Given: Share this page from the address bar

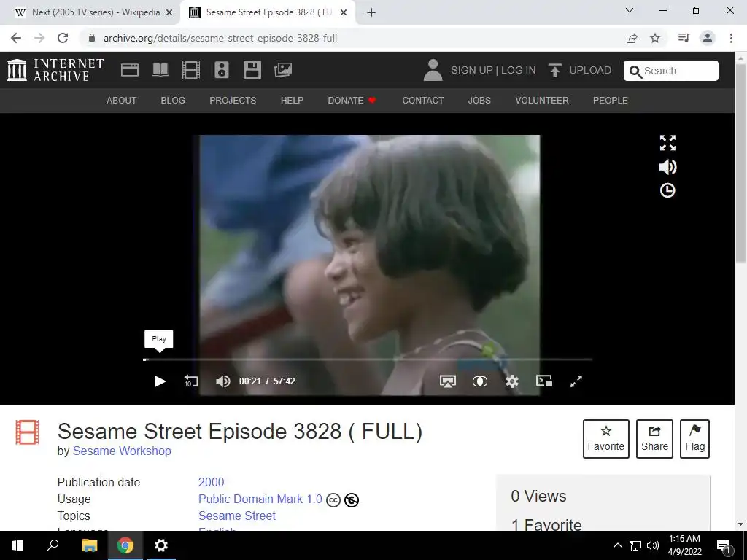Looking at the screenshot, I should click(632, 38).
